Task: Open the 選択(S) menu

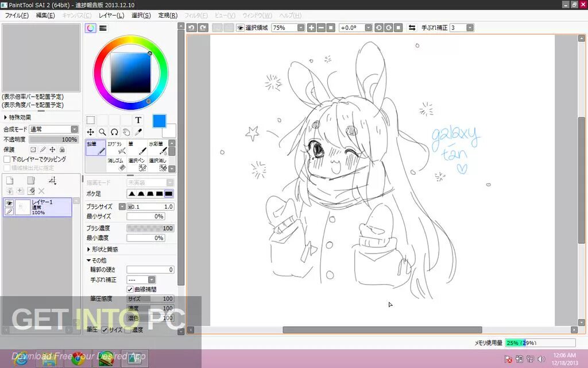Action: [141, 16]
